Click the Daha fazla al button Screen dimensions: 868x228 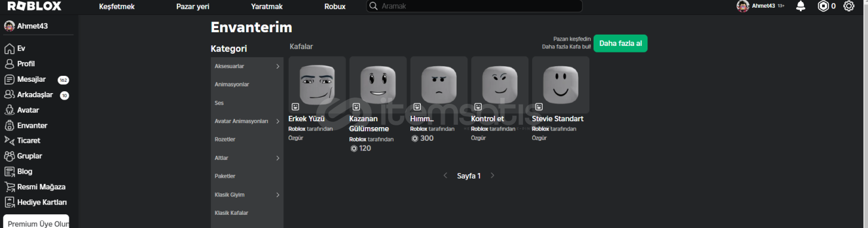click(621, 44)
